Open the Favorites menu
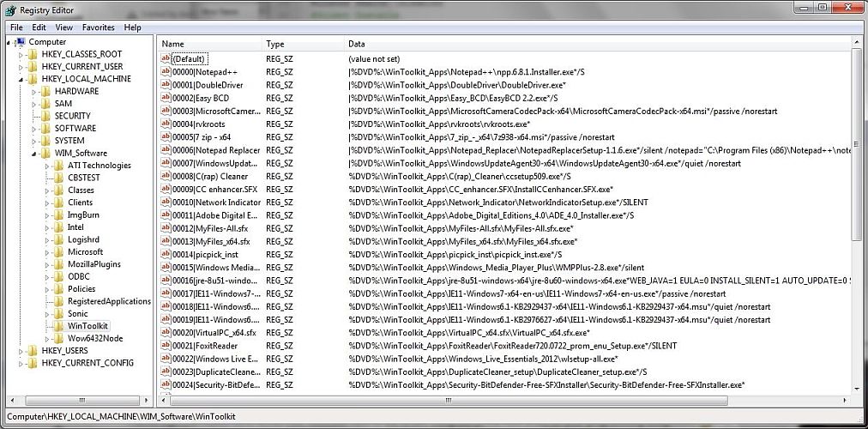This screenshot has height=429, width=868. tap(98, 27)
